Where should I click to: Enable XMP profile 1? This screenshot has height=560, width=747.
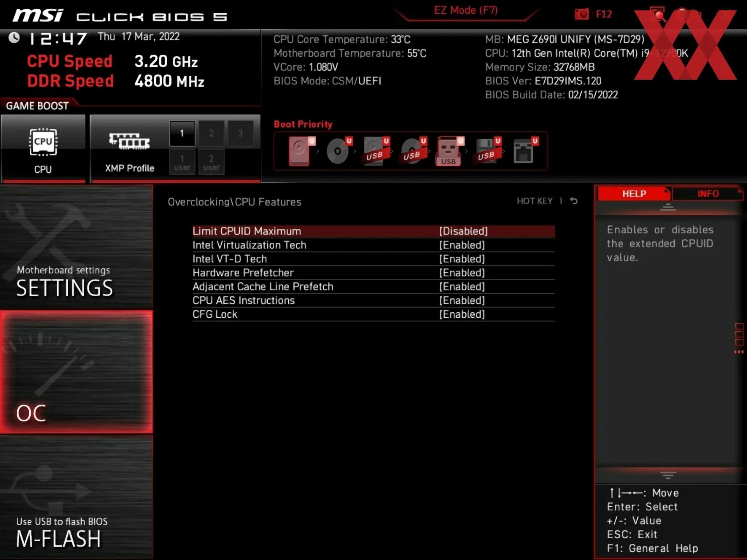pos(182,133)
